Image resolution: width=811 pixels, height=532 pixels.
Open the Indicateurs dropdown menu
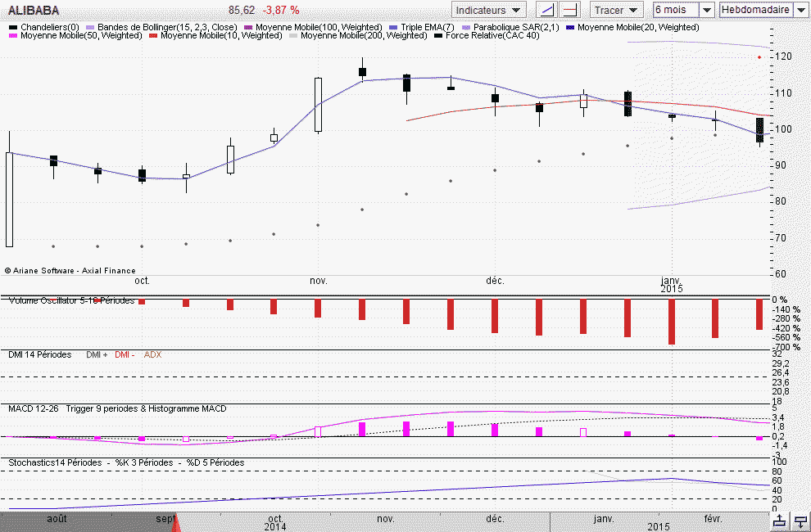[488, 10]
